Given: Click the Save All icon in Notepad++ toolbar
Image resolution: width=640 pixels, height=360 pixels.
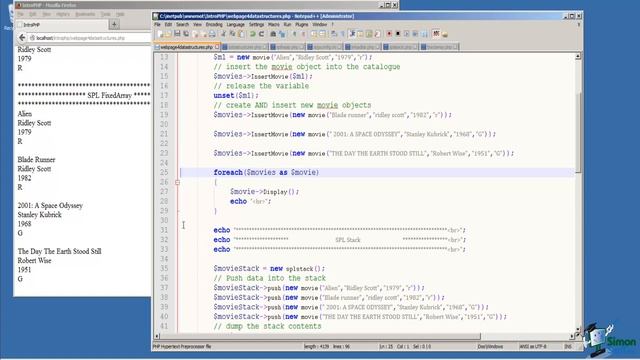Looking at the screenshot, I should click(186, 34).
